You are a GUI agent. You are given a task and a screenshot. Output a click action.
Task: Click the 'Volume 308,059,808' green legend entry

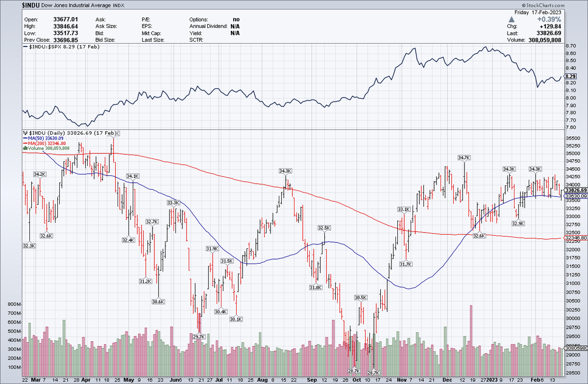[49, 148]
